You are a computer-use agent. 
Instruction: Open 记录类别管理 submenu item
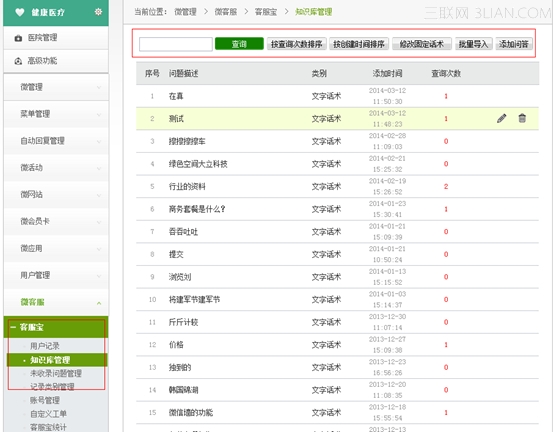click(x=52, y=387)
